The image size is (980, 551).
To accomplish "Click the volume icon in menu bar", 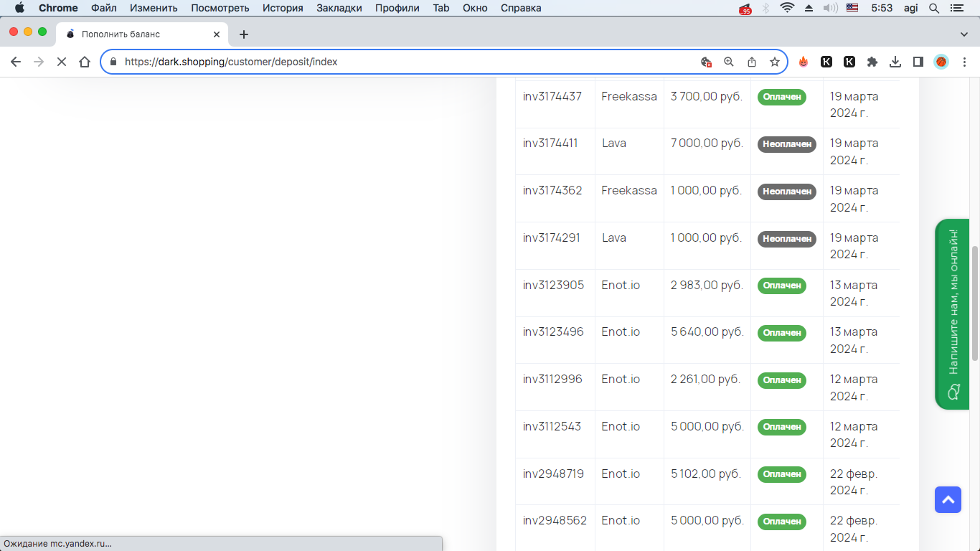I will (831, 8).
